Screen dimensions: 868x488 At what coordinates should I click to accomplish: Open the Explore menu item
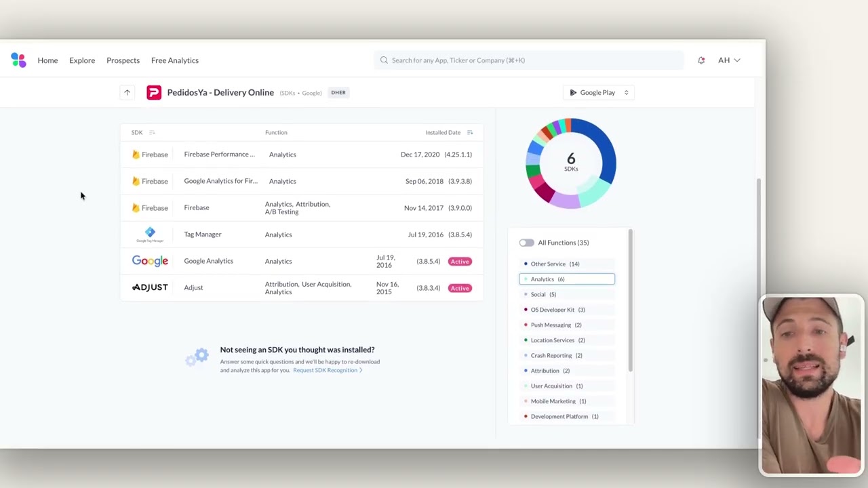coord(82,60)
